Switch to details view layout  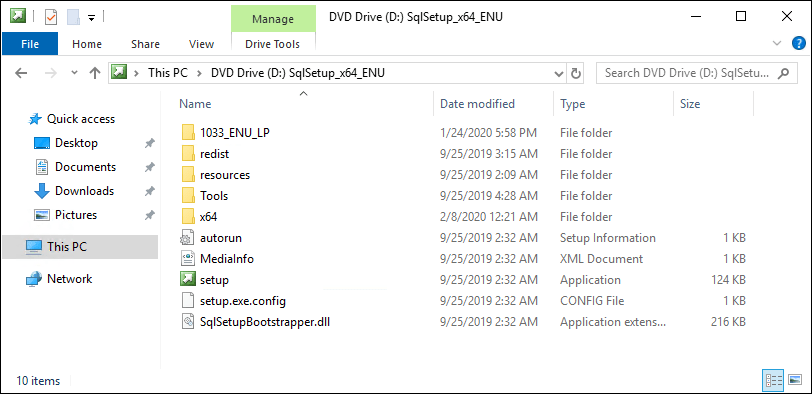pos(773,381)
